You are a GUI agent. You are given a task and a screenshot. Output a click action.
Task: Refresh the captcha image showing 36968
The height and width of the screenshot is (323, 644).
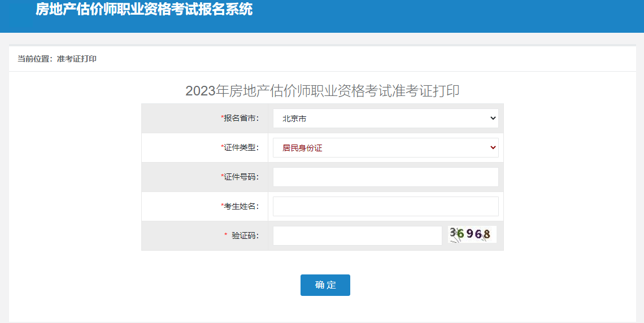(472, 234)
